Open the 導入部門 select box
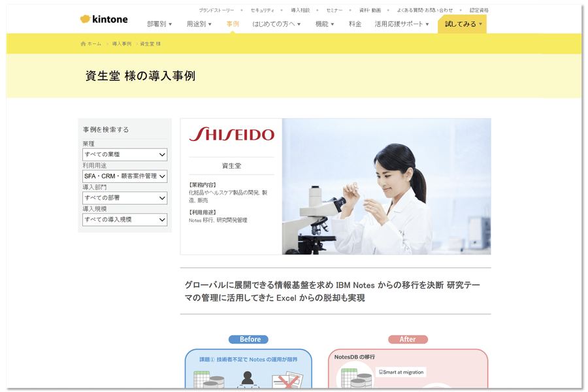 [125, 198]
